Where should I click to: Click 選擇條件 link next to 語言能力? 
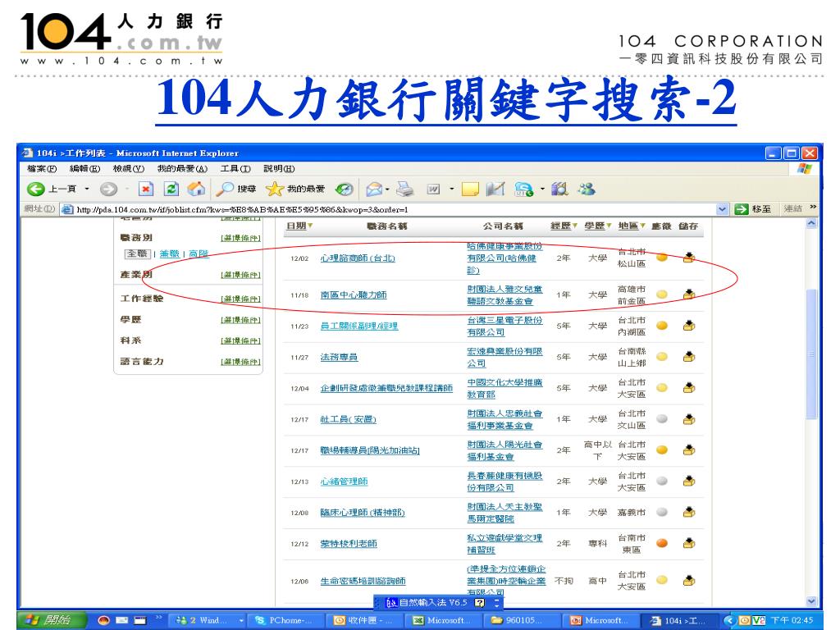tap(240, 362)
